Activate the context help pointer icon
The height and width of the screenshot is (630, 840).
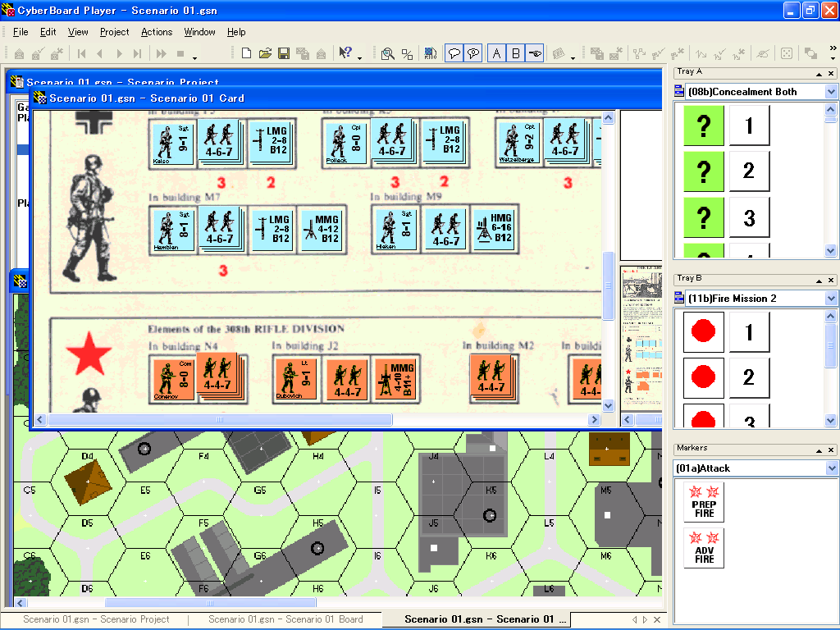point(345,53)
